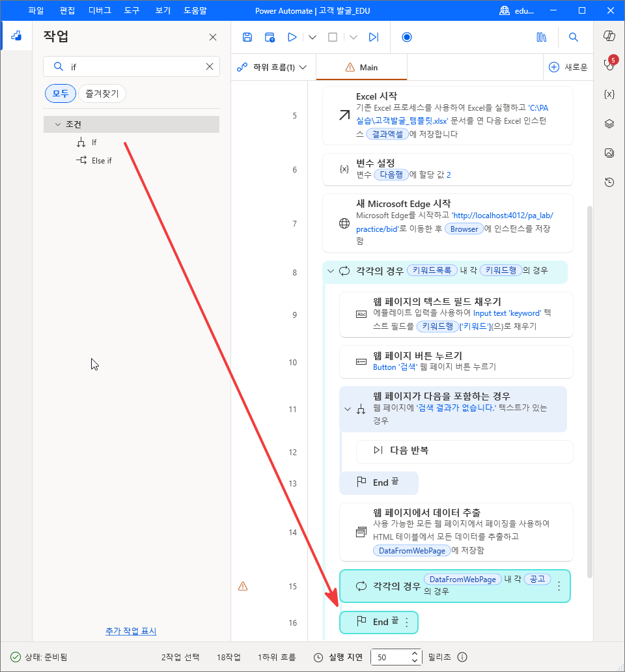The height and width of the screenshot is (672, 625).
Task: Open the Images pane icon
Action: (x=609, y=152)
